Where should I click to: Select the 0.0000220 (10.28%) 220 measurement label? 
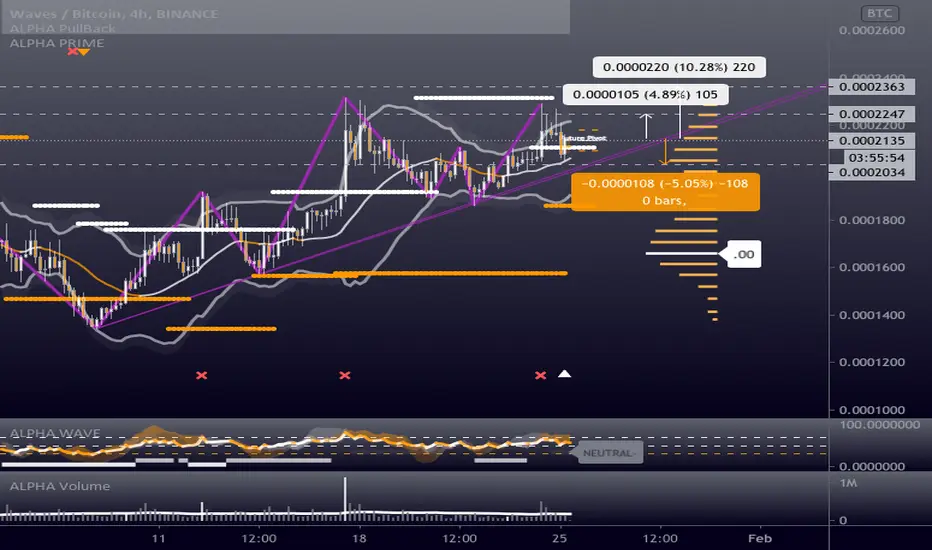pos(679,67)
